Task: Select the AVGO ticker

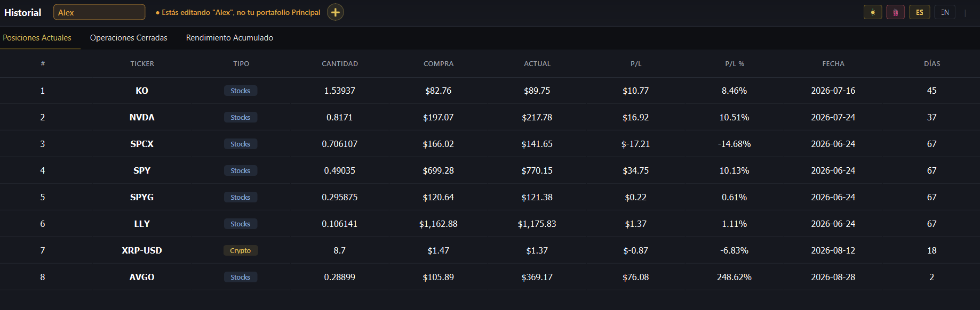Action: [142, 277]
